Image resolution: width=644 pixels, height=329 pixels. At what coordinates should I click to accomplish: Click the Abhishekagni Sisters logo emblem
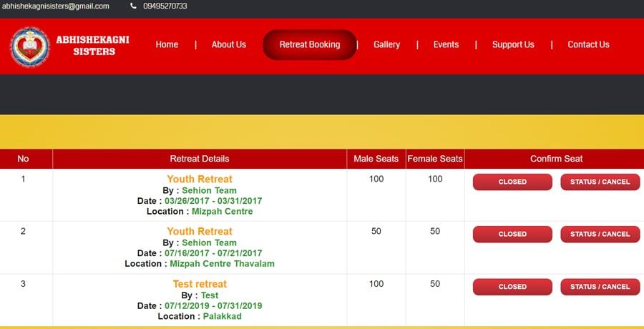(x=30, y=46)
